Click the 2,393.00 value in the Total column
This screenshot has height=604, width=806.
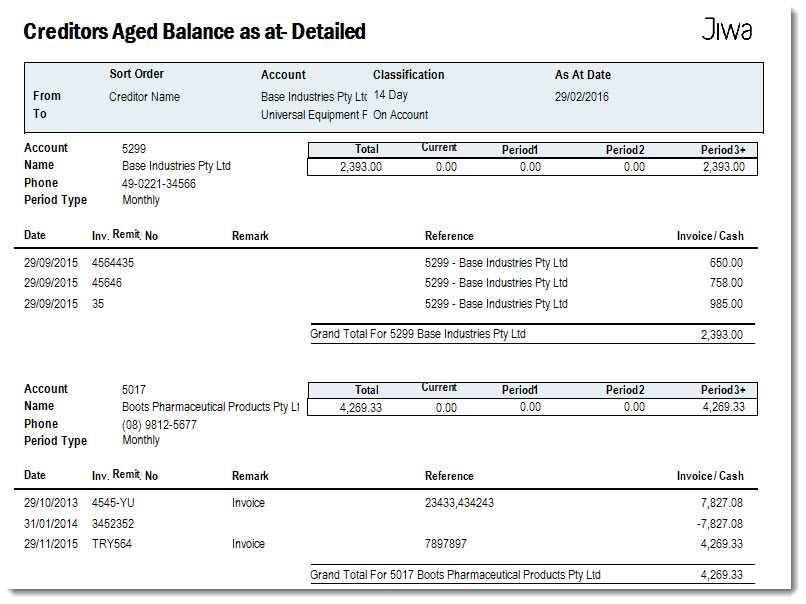click(x=360, y=167)
